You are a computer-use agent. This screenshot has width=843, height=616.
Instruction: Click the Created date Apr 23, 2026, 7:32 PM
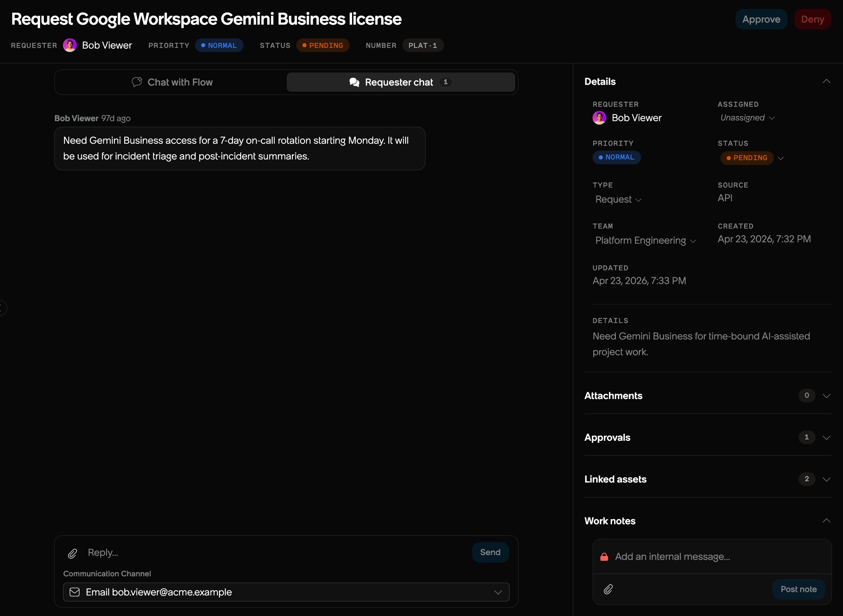[764, 239]
